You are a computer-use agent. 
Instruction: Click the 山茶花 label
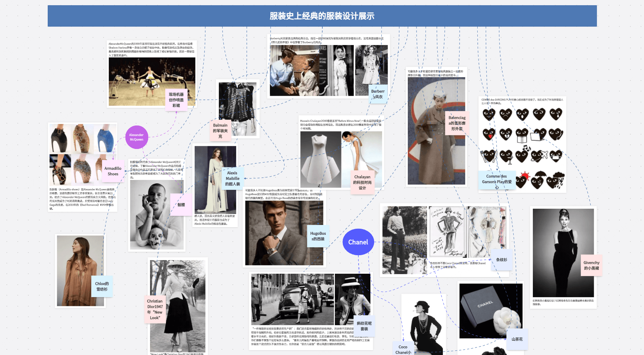point(517,339)
